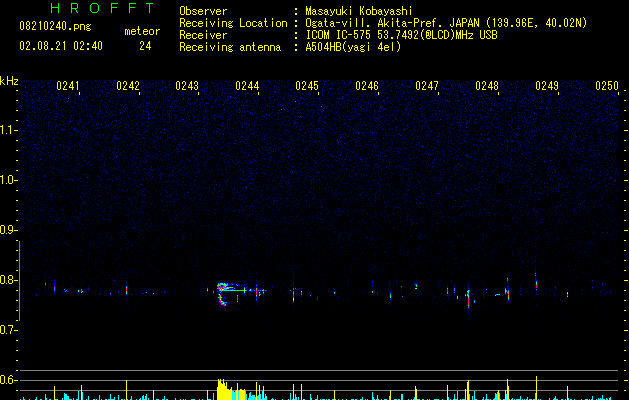Click the 0245 time marker
Image resolution: width=629 pixels, height=400 pixels.
pyautogui.click(x=307, y=86)
